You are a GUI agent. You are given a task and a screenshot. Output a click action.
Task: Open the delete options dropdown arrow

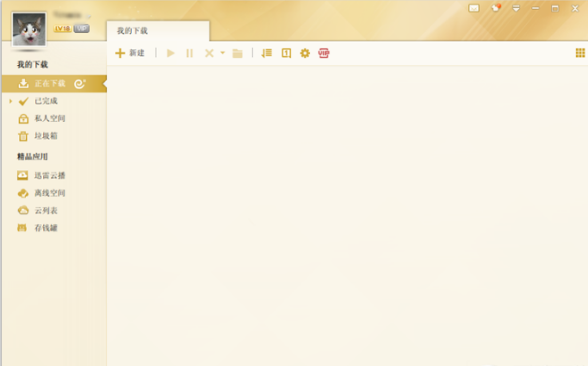click(222, 53)
